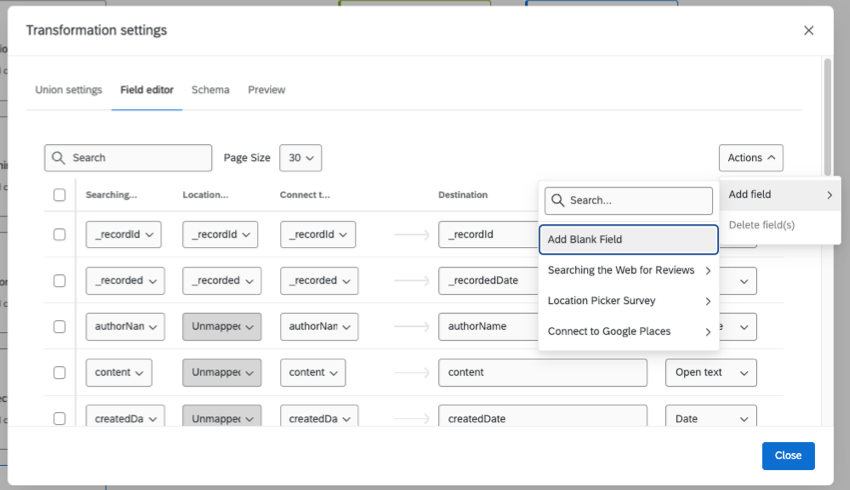Select Searching the Web for Reviews option

629,270
